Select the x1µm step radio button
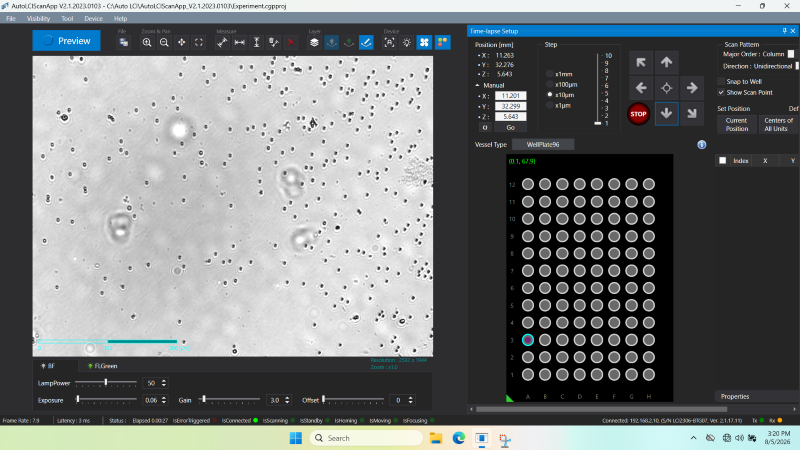Image resolution: width=800 pixels, height=450 pixels. tap(549, 105)
